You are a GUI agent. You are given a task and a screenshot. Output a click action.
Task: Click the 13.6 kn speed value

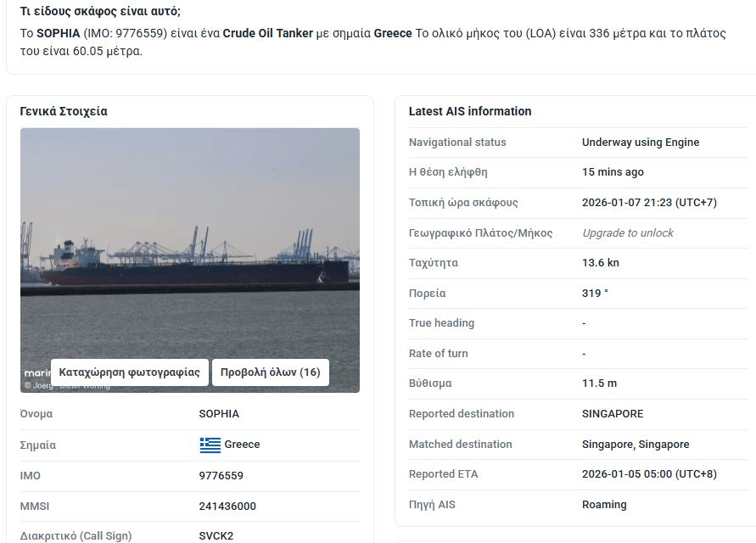[601, 263]
